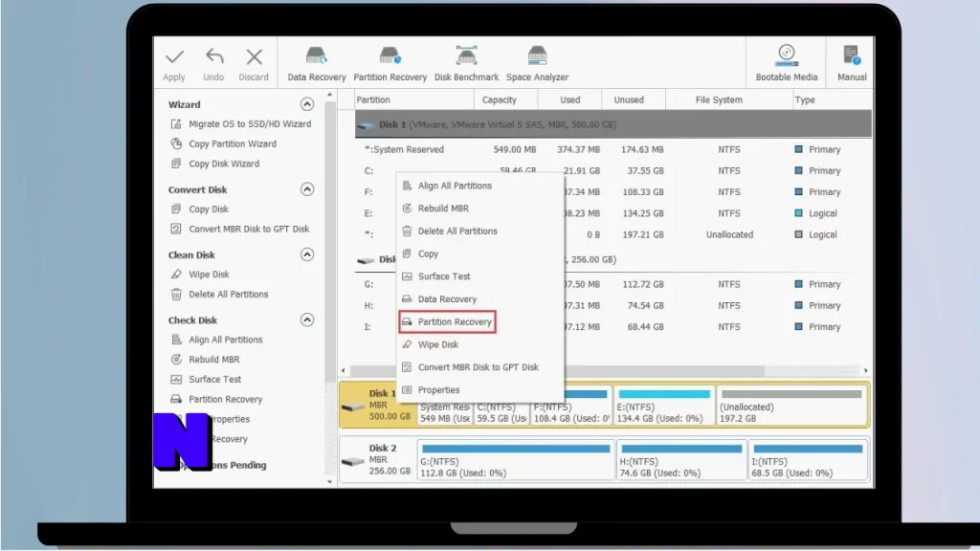980x551 pixels.
Task: Choose Copy in context menu
Action: (480, 253)
